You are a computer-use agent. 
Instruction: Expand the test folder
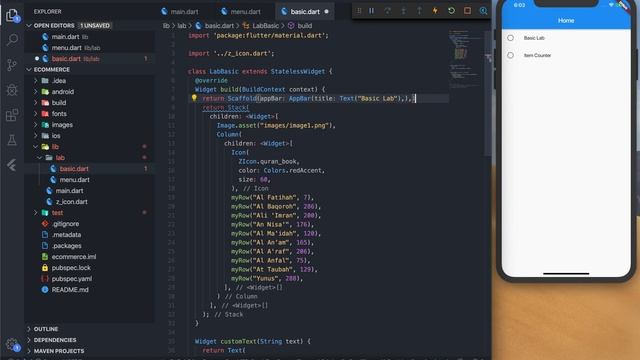click(36, 213)
